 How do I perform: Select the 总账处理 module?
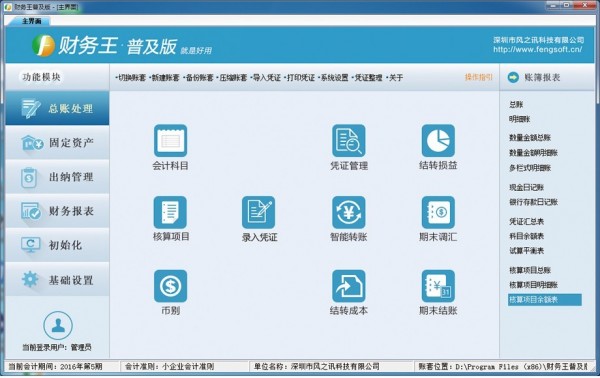57,108
